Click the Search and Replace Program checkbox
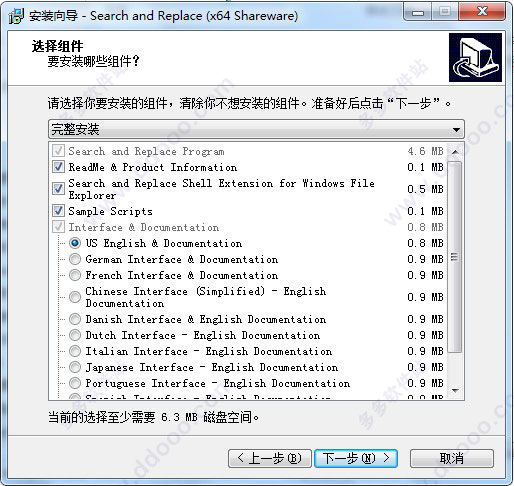514x486 pixels. (58, 151)
